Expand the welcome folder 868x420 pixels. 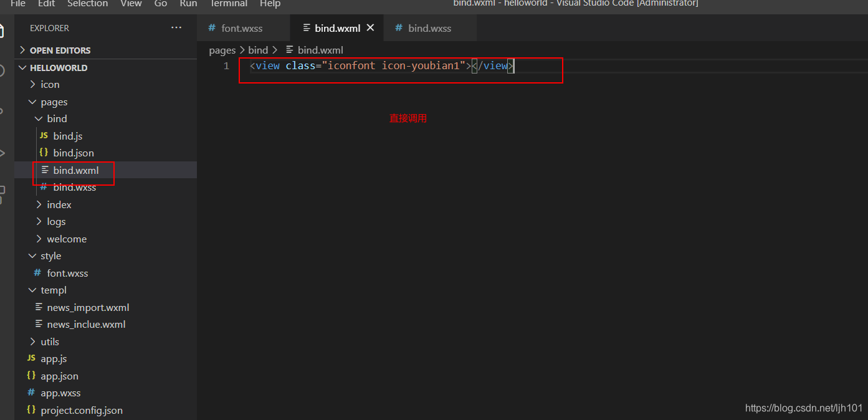105,239
